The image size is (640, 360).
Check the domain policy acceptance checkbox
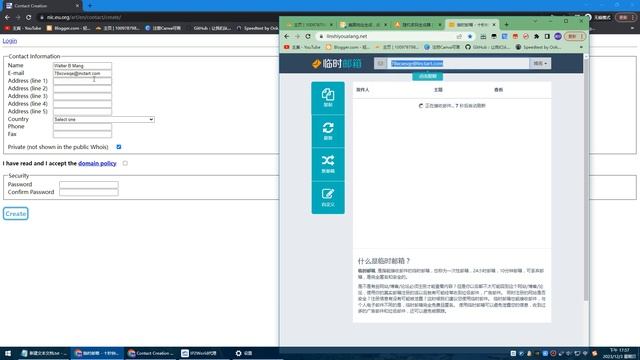125,163
